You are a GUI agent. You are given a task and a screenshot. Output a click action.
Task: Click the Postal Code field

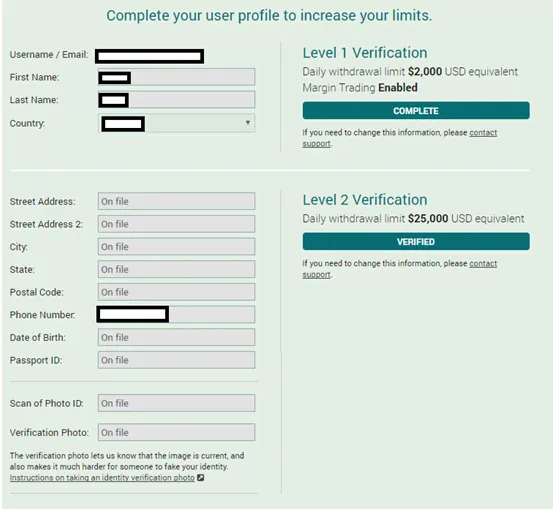176,292
